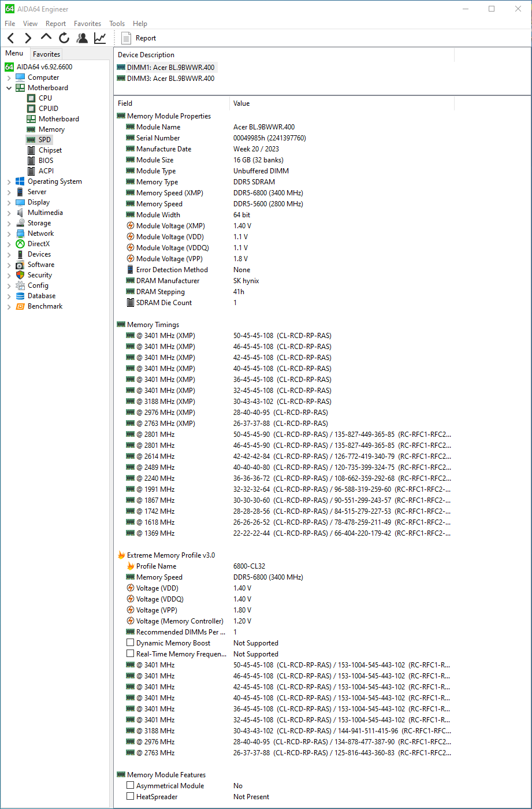Viewport: 532px width, 809px height.
Task: Click the Report toolbar button label
Action: point(146,38)
